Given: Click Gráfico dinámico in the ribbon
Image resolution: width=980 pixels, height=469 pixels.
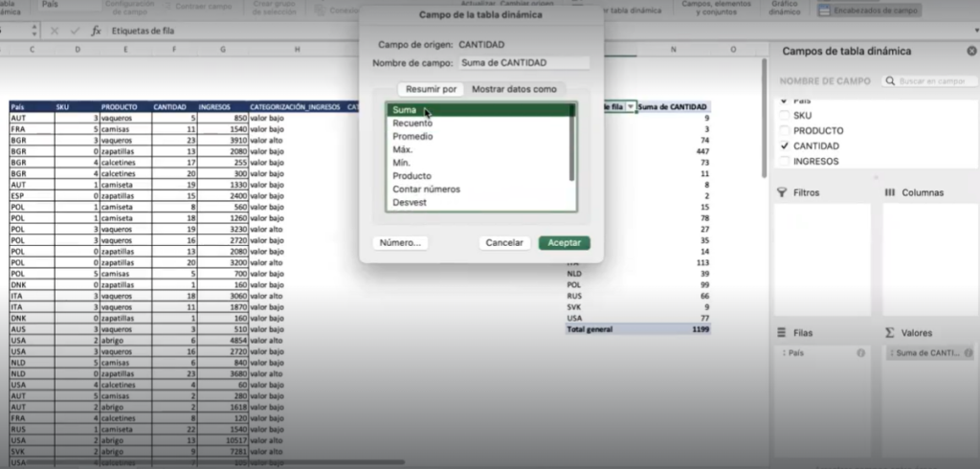Looking at the screenshot, I should [x=784, y=7].
